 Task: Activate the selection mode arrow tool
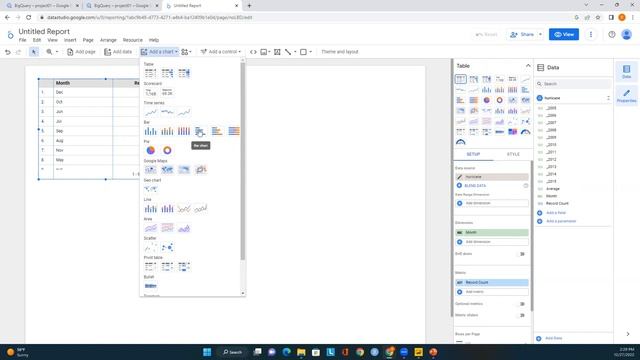(x=34, y=52)
